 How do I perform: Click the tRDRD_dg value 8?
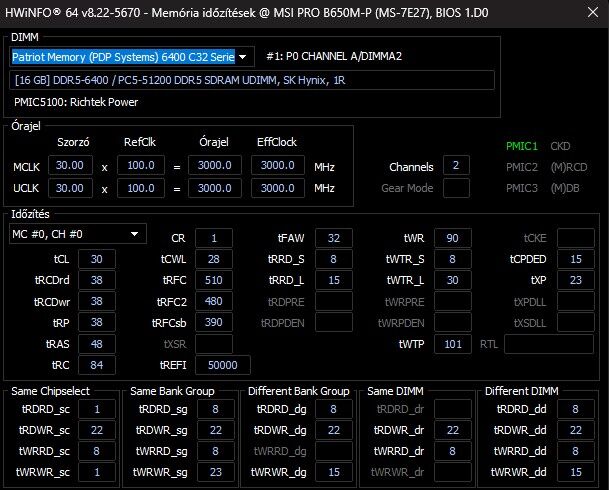point(334,409)
